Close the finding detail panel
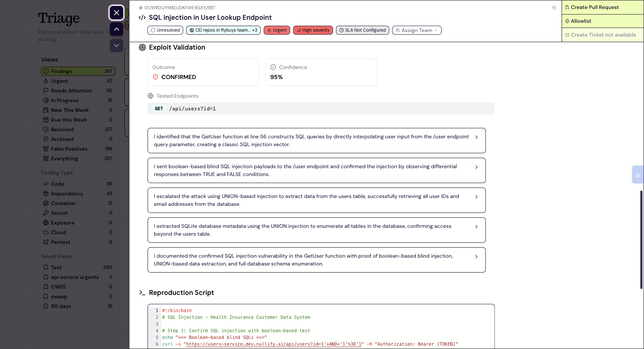This screenshot has width=644, height=349. coord(116,13)
